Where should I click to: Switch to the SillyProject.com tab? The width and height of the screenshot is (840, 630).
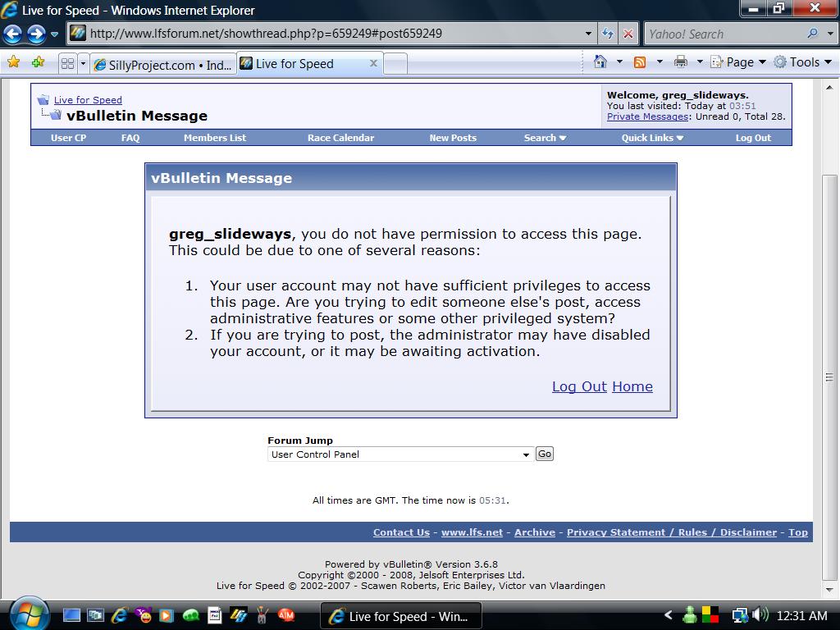(x=163, y=65)
